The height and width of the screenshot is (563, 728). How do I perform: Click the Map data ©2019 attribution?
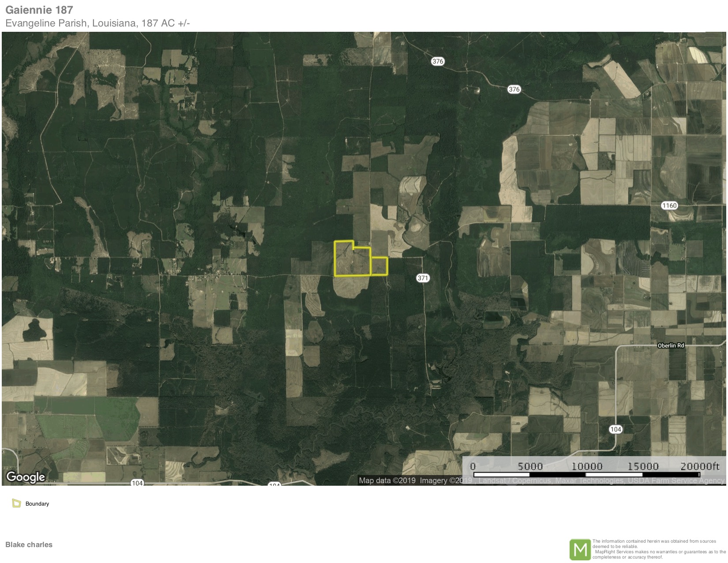[387, 480]
